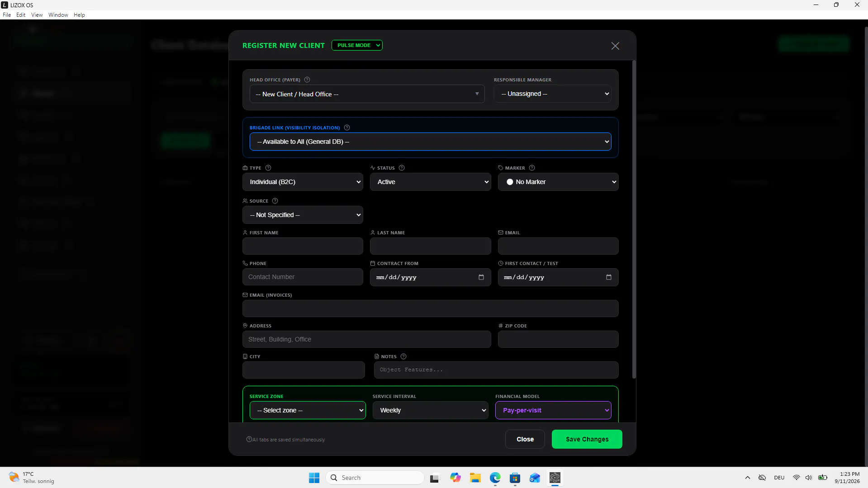
Task: Open the Help menu
Action: pos(79,15)
